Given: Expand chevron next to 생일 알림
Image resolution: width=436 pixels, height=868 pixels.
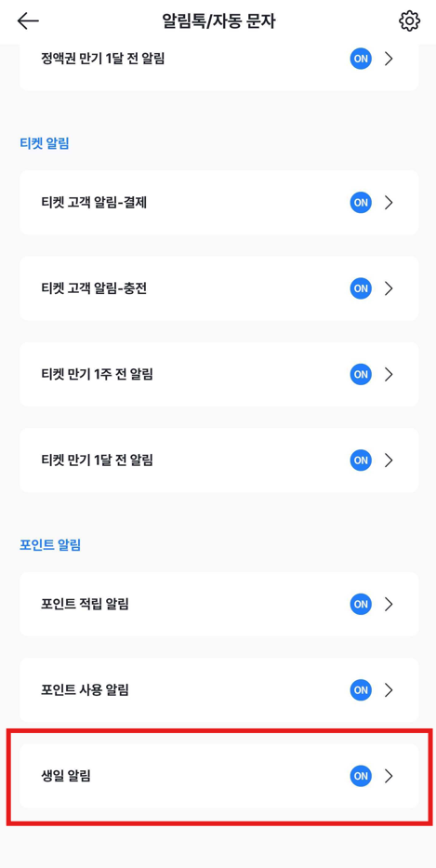Looking at the screenshot, I should pyautogui.click(x=389, y=776).
